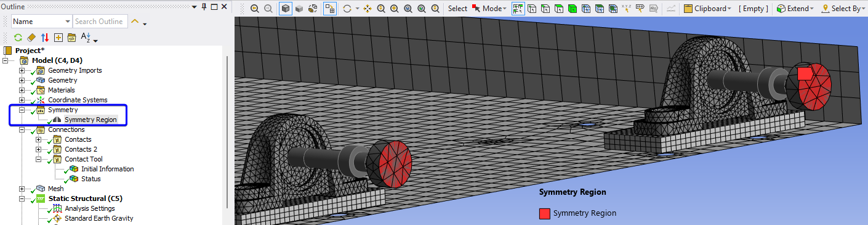Enable the Edge selection filter
The image size is (868, 225).
click(545, 9)
